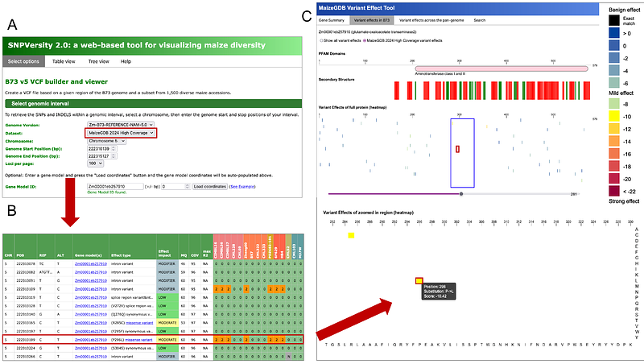Click the Effect type column header
Screen dimensions: 644x364
(x=133, y=247)
